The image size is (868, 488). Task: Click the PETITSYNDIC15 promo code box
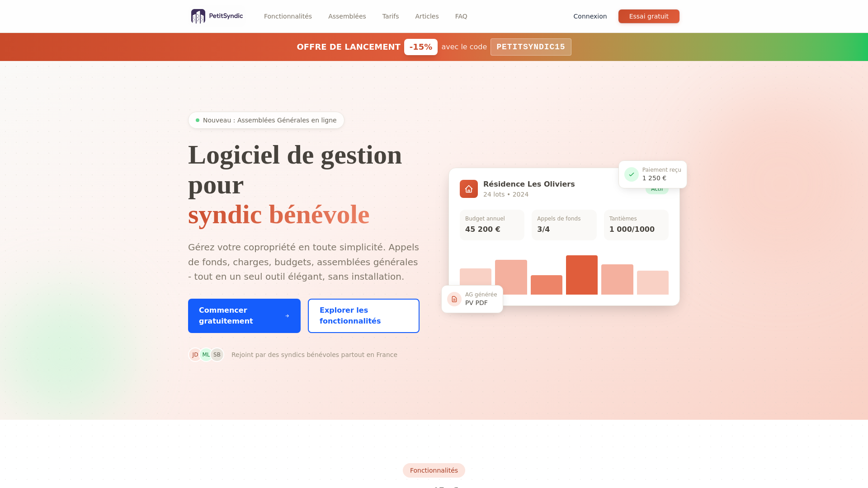tap(531, 47)
